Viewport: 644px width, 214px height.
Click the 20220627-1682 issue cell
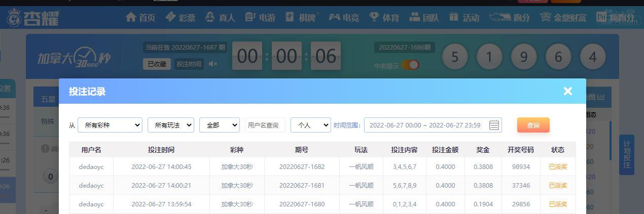(x=302, y=166)
